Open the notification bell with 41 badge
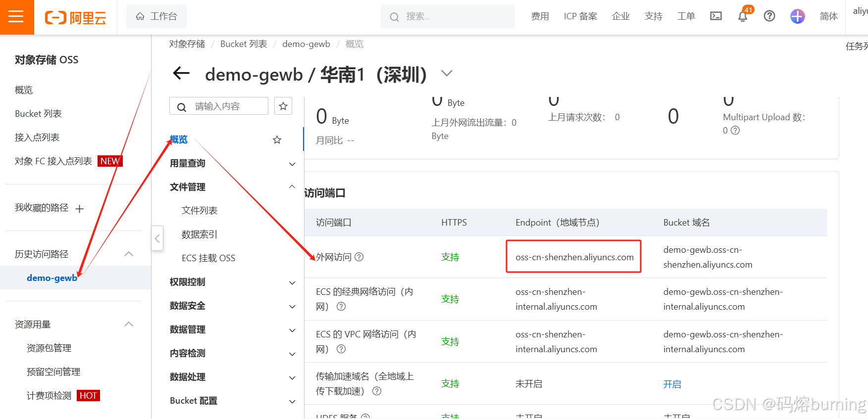 (x=743, y=16)
